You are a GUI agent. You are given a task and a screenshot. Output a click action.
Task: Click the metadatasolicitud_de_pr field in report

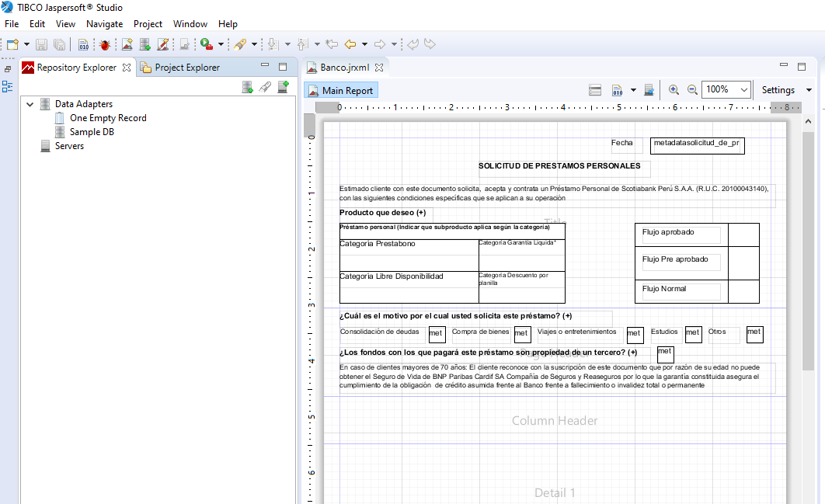pyautogui.click(x=697, y=144)
